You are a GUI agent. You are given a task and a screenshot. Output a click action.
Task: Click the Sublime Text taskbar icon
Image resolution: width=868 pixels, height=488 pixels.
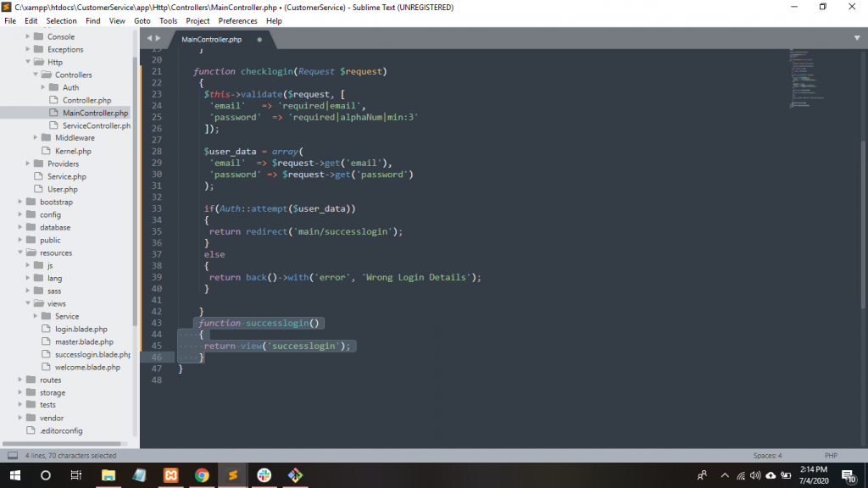232,475
